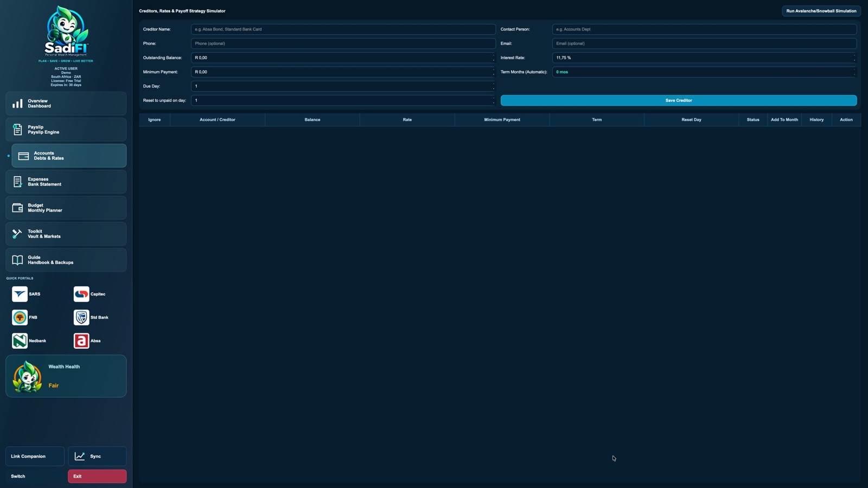This screenshot has width=868, height=488.
Task: Adjust the Minimum Payment spinner arrows
Action: click(493, 72)
